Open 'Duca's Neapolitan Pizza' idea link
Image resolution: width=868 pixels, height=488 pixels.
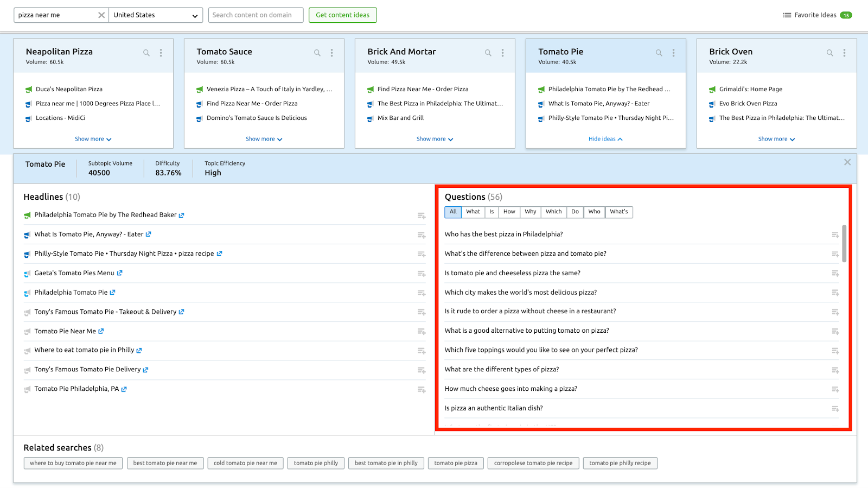(69, 89)
